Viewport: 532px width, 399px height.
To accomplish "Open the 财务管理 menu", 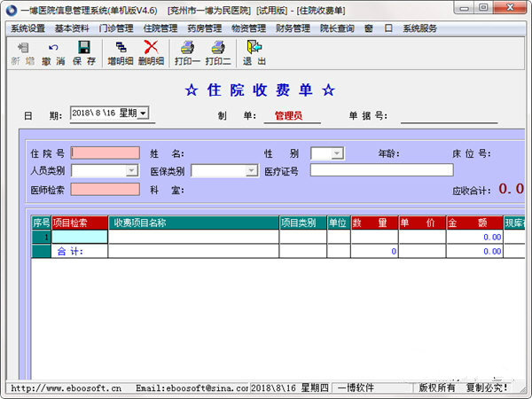I will (293, 28).
